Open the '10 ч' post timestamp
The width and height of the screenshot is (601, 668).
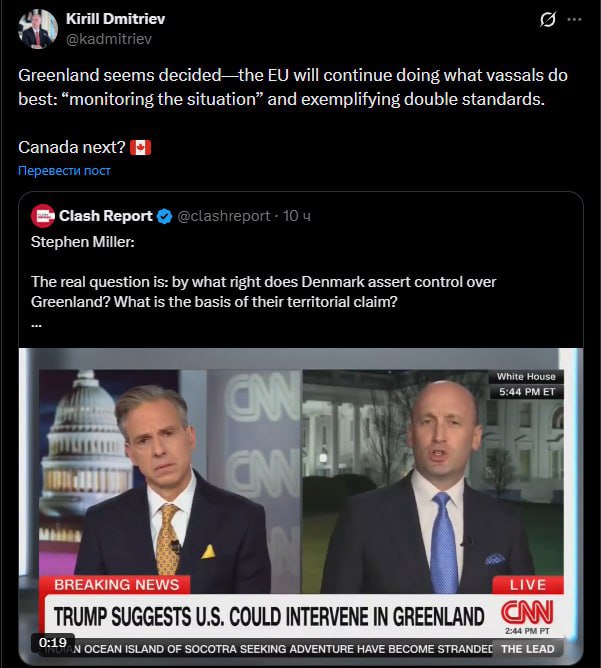[x=297, y=216]
